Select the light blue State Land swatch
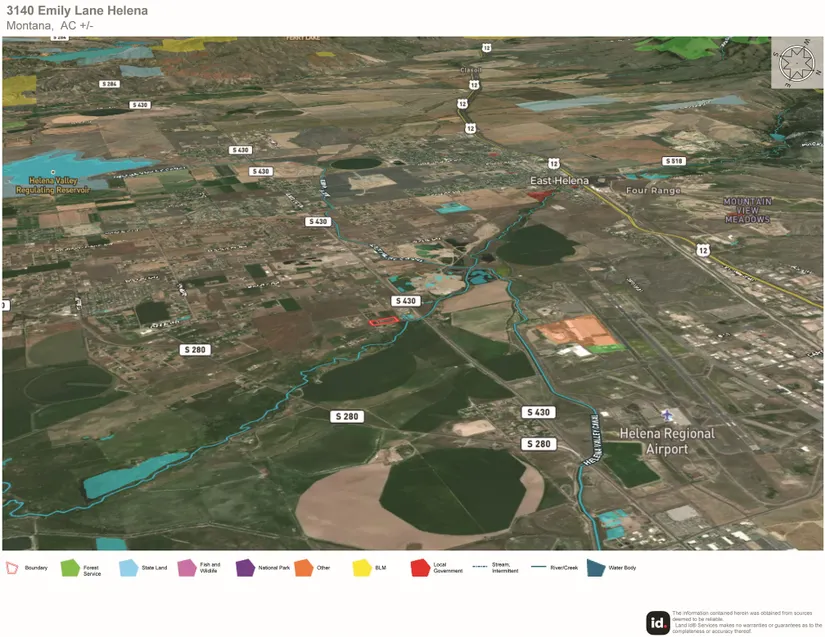This screenshot has height=637, width=825. (x=128, y=568)
